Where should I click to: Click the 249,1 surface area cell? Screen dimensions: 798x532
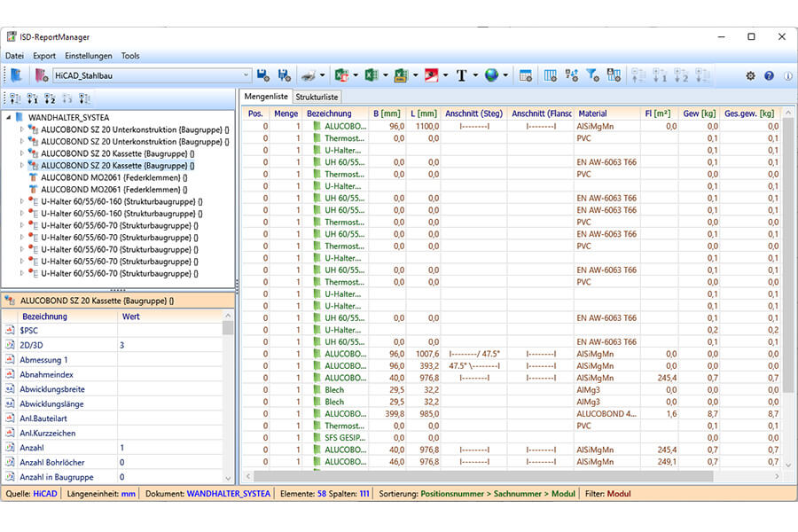coord(667,462)
